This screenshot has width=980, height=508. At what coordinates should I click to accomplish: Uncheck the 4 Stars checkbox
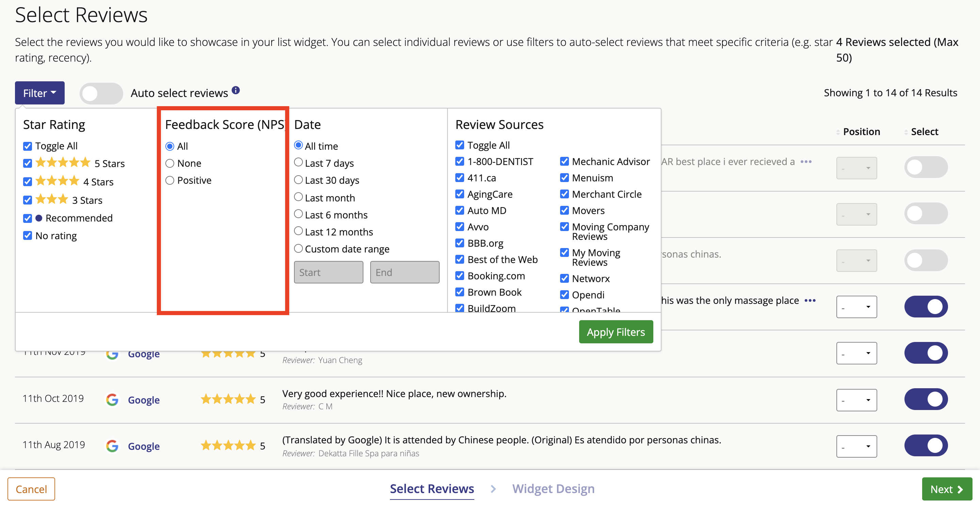coord(27,181)
